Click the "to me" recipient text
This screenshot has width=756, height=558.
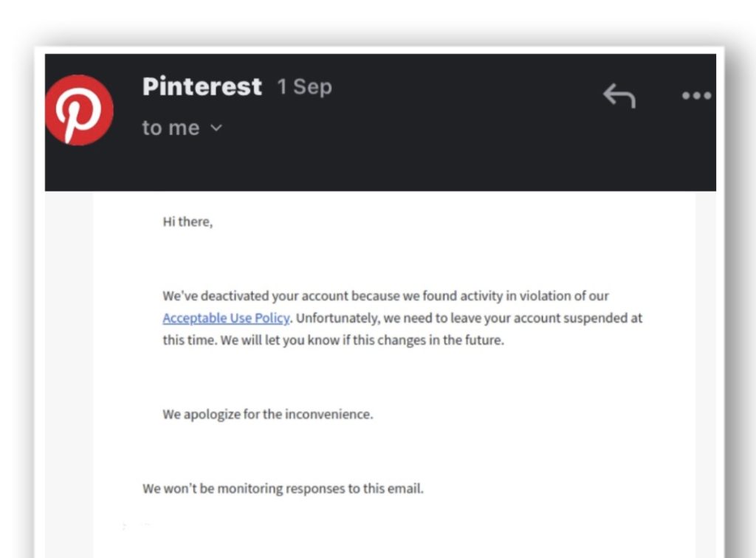[x=171, y=128]
